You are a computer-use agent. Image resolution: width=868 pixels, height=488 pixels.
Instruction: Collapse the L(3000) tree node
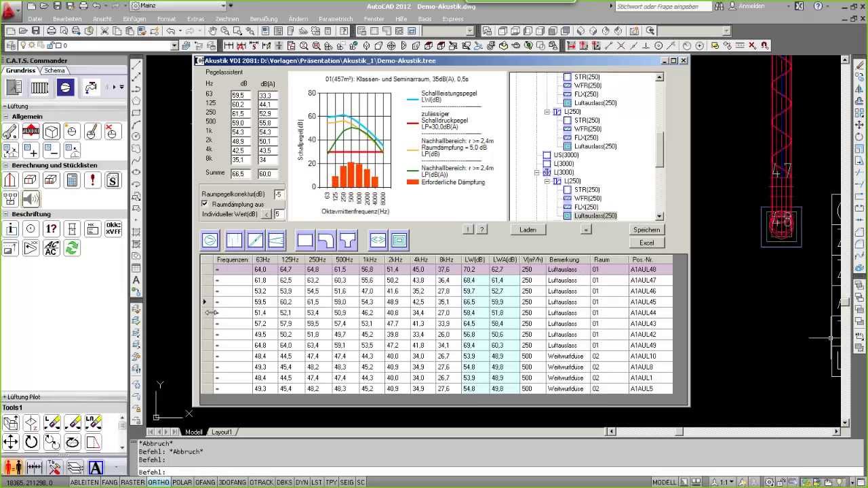point(537,172)
